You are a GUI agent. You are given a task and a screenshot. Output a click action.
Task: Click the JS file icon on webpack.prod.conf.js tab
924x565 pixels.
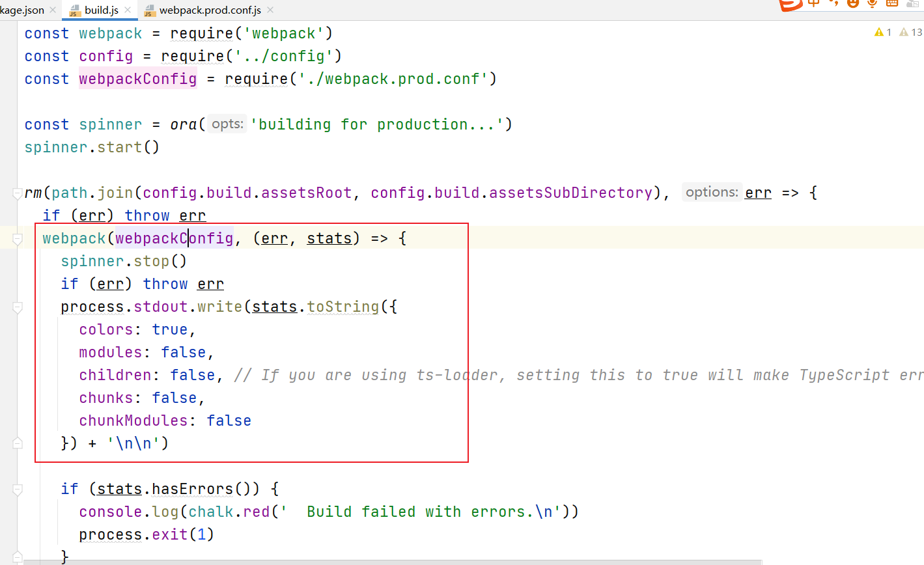(x=149, y=10)
